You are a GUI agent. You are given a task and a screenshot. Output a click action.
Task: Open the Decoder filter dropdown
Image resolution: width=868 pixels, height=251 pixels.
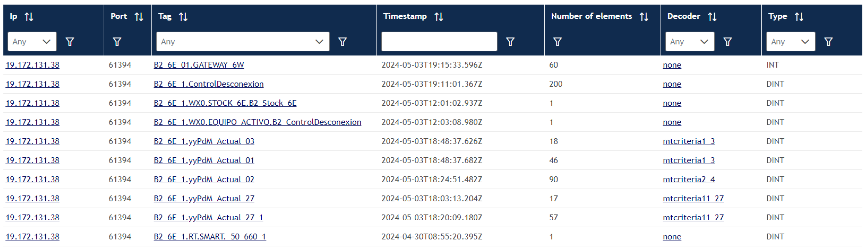(x=690, y=42)
